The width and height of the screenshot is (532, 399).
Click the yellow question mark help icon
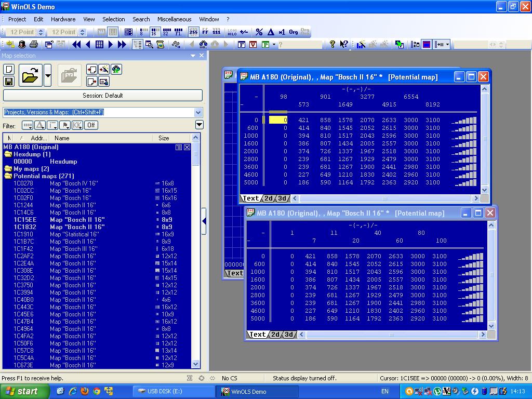tap(332, 45)
